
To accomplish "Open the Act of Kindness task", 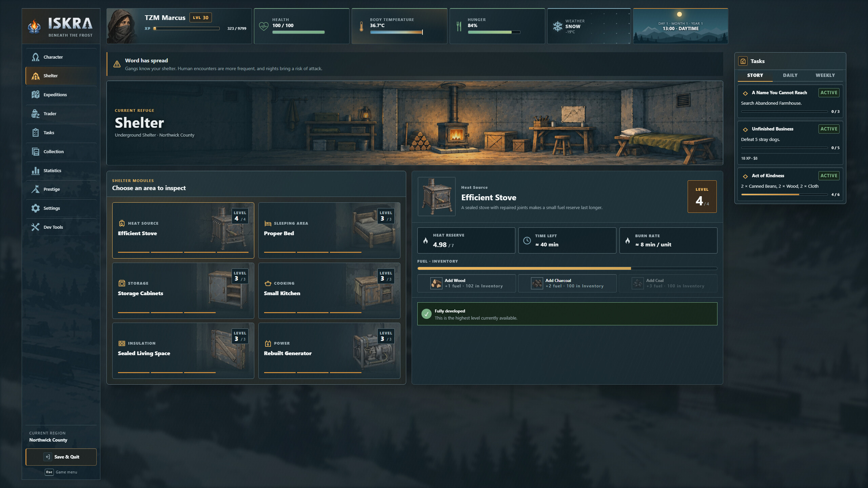I will [x=790, y=184].
